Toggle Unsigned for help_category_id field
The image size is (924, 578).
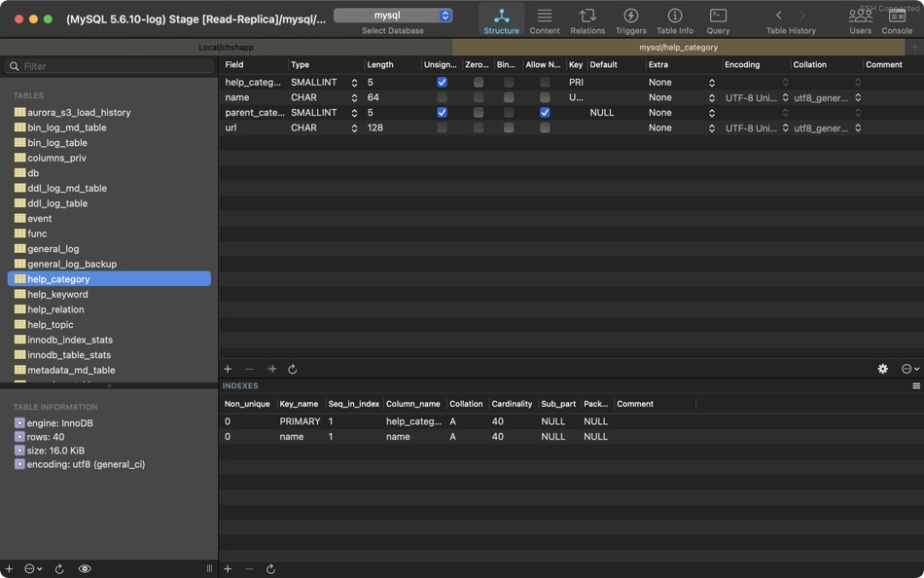442,83
